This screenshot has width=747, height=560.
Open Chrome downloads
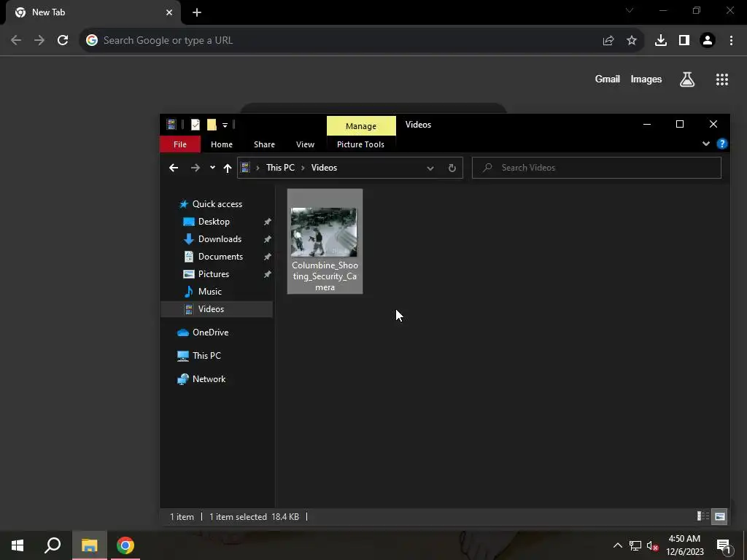661,41
